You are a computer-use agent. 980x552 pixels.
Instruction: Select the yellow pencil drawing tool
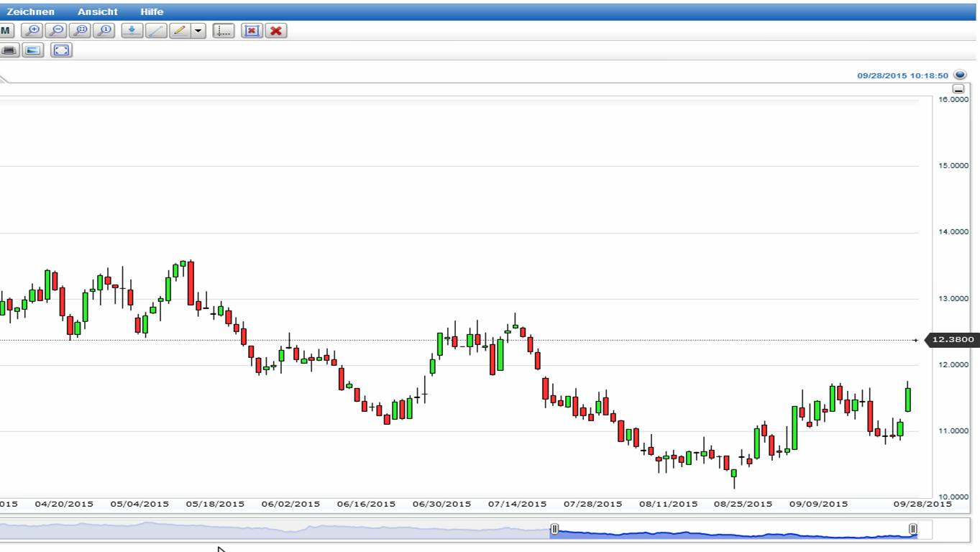[x=179, y=30]
